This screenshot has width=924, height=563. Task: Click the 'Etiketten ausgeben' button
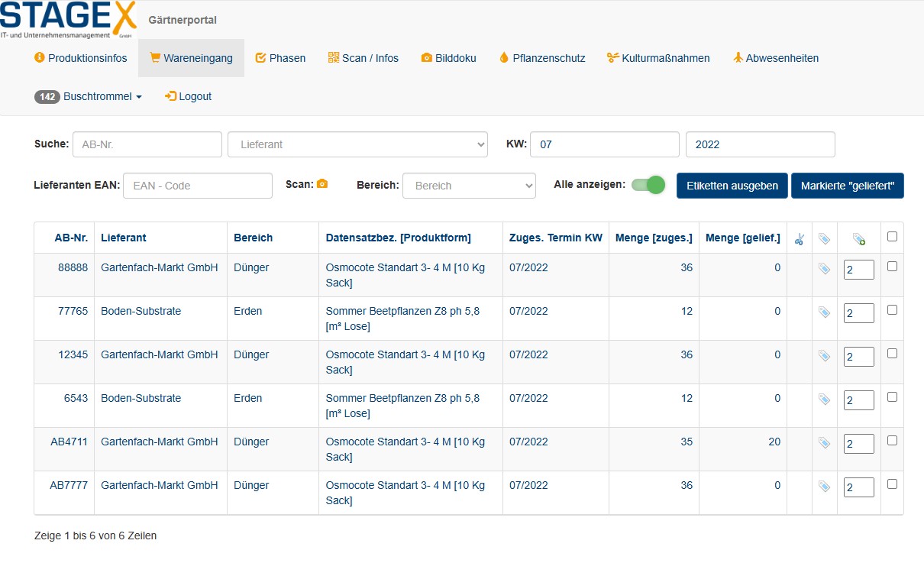tap(732, 186)
